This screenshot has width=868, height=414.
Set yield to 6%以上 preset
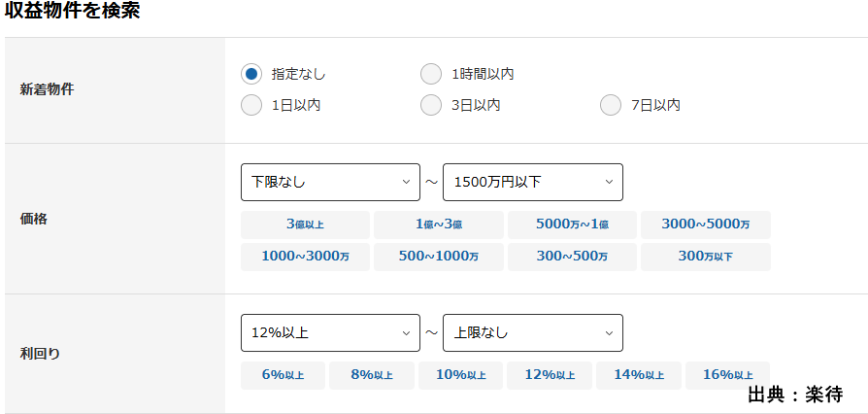(x=283, y=375)
